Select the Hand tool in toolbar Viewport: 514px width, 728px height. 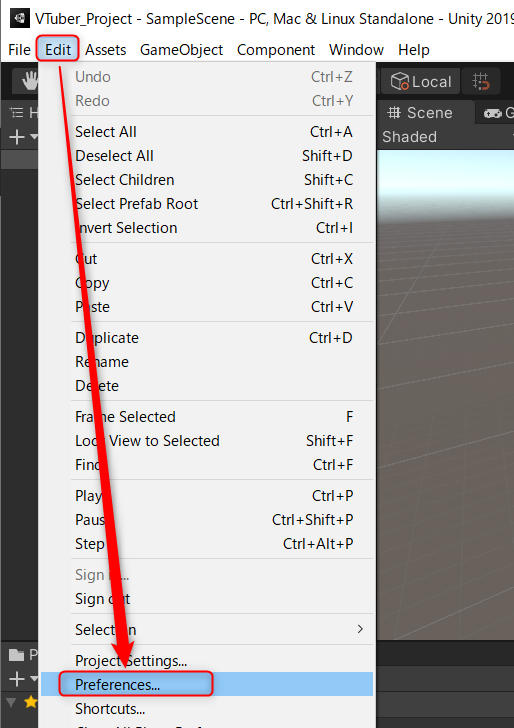28,82
